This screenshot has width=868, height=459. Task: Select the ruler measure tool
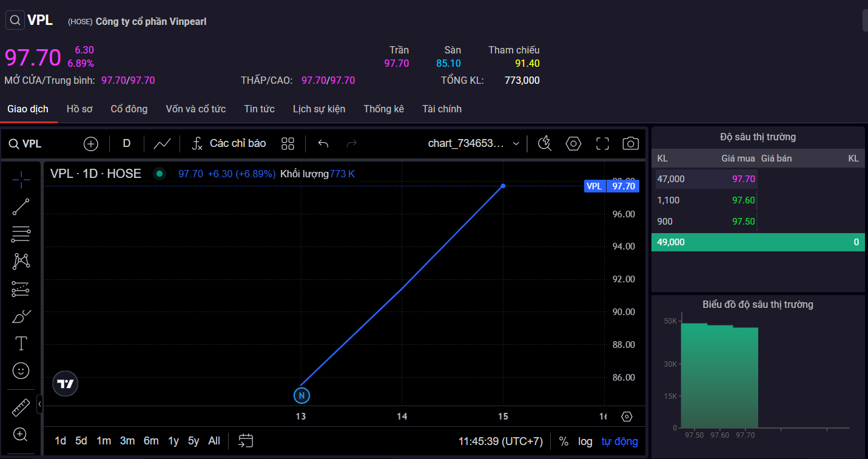click(x=21, y=407)
